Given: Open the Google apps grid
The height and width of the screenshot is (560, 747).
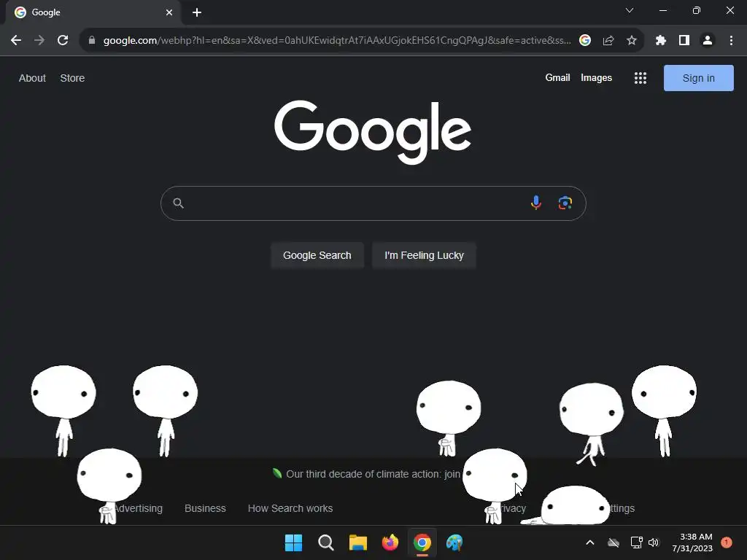Looking at the screenshot, I should coord(640,78).
